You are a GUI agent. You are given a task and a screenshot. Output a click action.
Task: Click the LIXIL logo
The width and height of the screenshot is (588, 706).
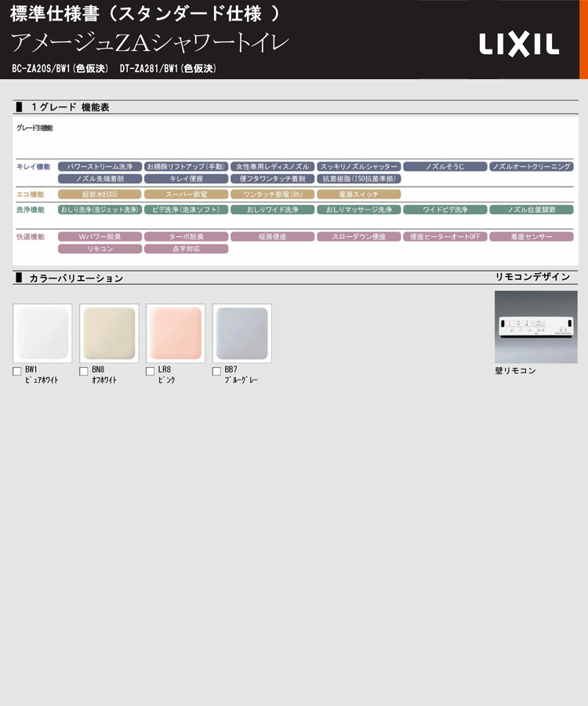coord(519,45)
